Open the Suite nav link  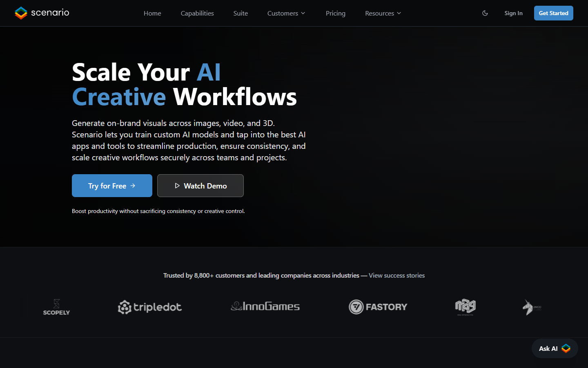click(241, 13)
